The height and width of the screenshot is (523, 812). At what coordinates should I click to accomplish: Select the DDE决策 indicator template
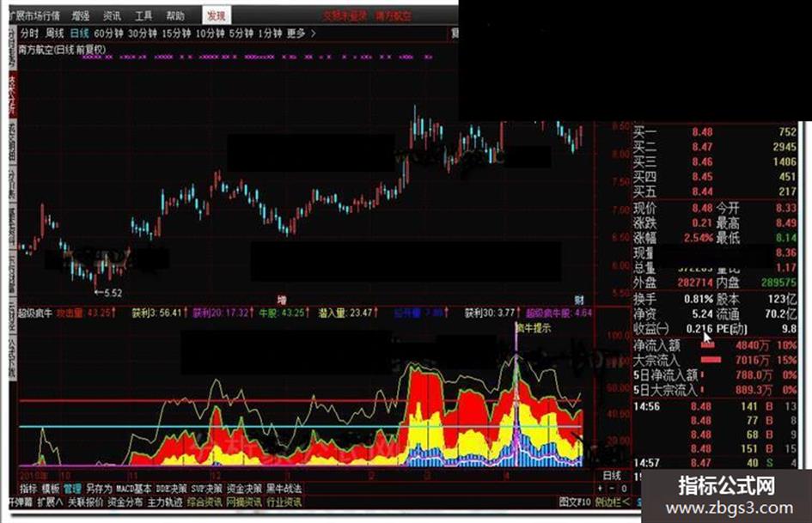click(x=171, y=489)
